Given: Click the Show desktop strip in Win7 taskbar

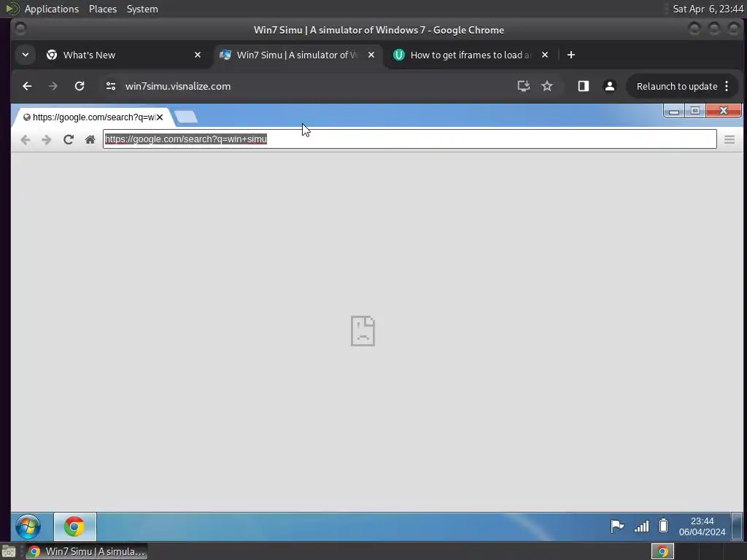Looking at the screenshot, I should pos(737,526).
